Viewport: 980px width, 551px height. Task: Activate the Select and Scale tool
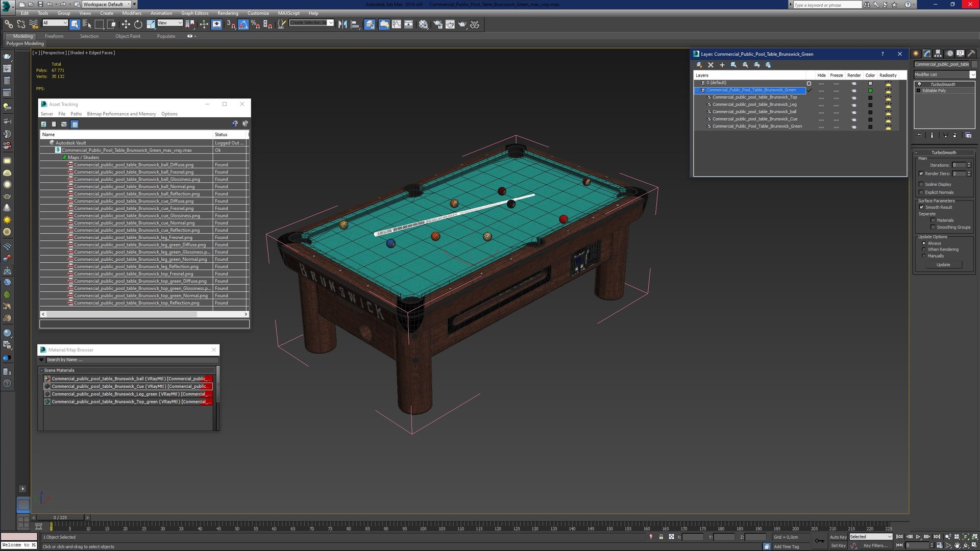(x=151, y=24)
